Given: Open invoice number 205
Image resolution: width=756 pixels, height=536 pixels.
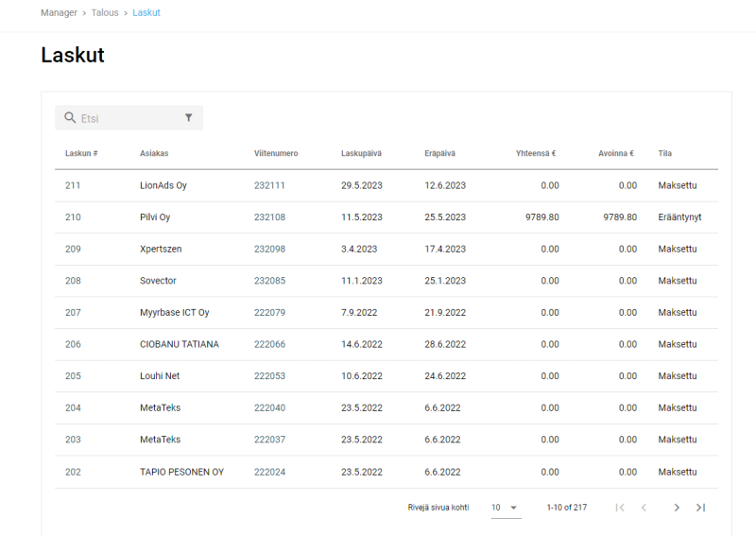Looking at the screenshot, I should 73,376.
